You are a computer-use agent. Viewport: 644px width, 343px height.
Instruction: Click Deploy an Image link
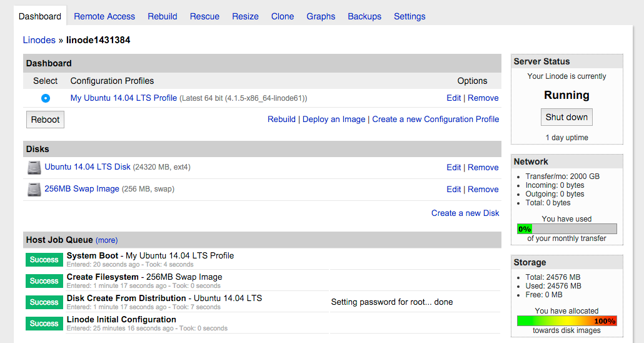(334, 119)
